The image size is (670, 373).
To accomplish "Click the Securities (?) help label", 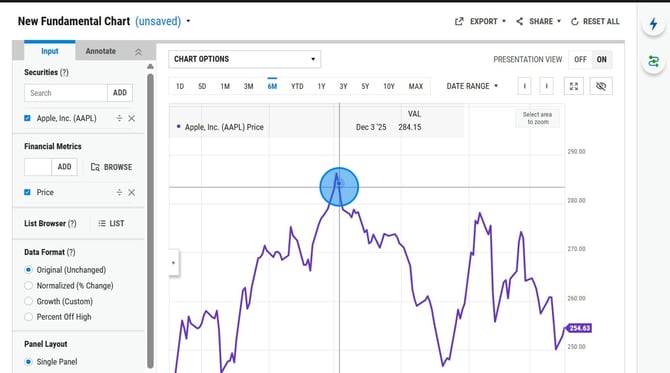I will [46, 72].
